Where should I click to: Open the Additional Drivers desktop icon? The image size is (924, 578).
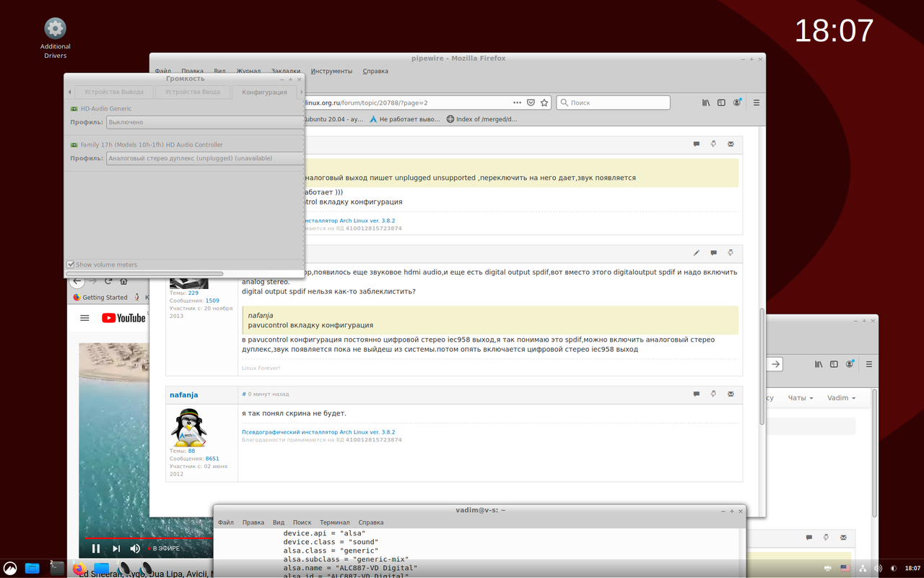click(56, 38)
